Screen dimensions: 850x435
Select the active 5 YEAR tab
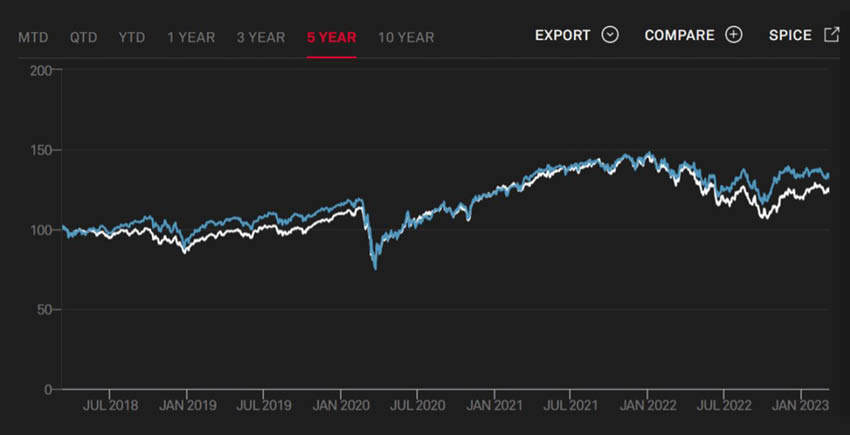point(331,38)
